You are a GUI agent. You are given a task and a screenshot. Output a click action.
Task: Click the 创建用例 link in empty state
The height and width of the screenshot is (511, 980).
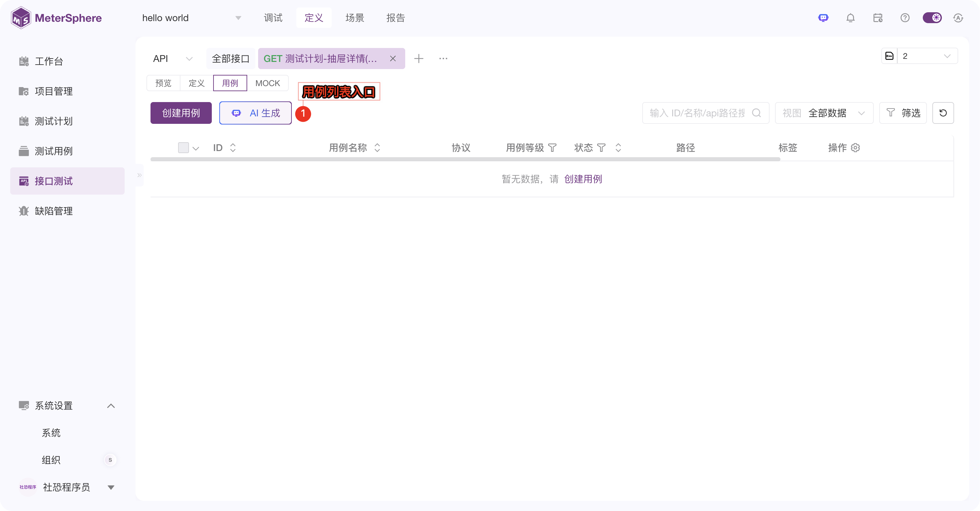[583, 179]
